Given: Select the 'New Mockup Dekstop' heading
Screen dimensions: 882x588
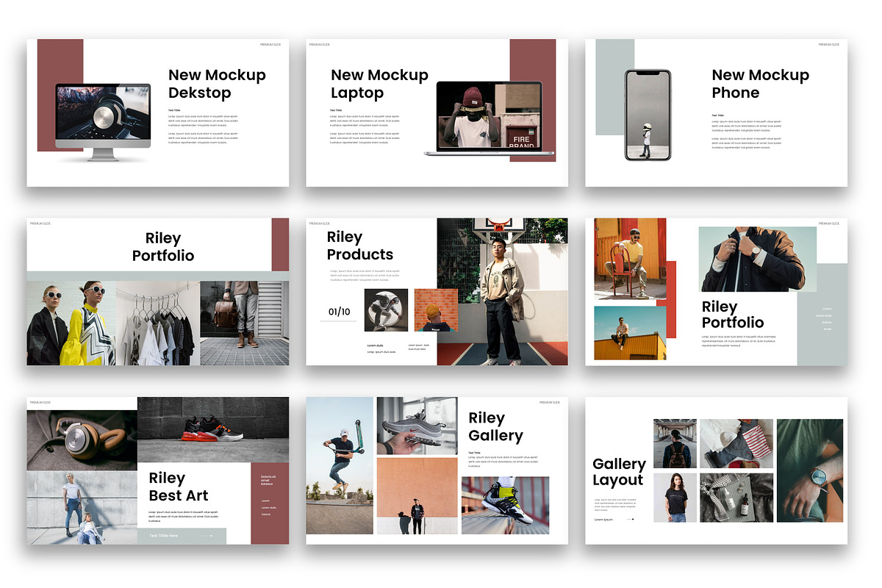Looking at the screenshot, I should [217, 84].
